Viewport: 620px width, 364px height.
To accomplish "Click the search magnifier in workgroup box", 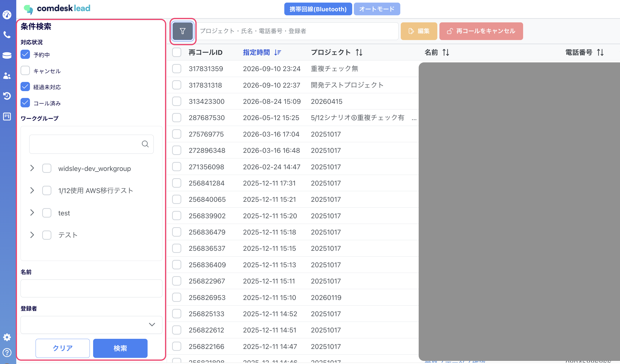I will pos(145,144).
